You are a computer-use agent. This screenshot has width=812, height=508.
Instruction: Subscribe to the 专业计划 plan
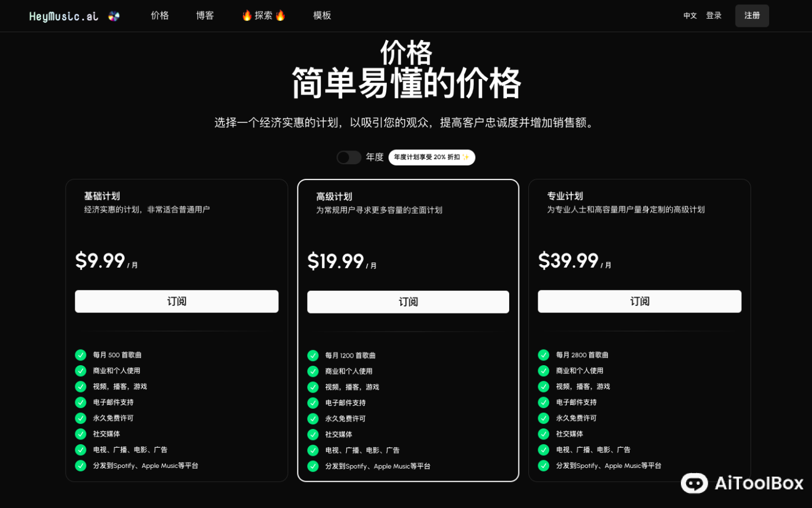tap(639, 301)
